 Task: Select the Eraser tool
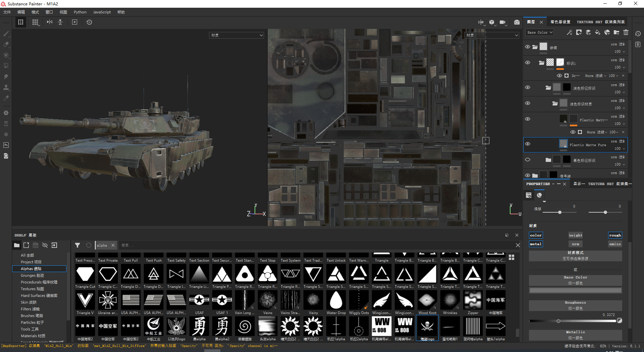point(6,44)
